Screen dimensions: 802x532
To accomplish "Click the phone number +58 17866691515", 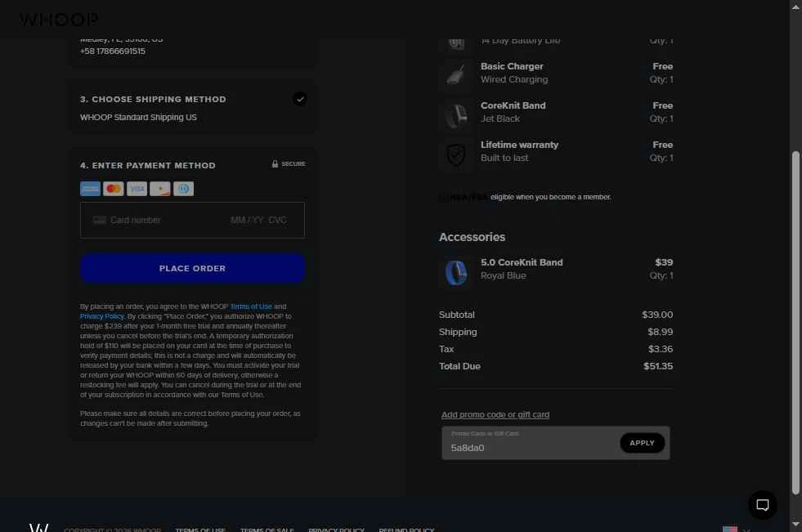I will [113, 51].
